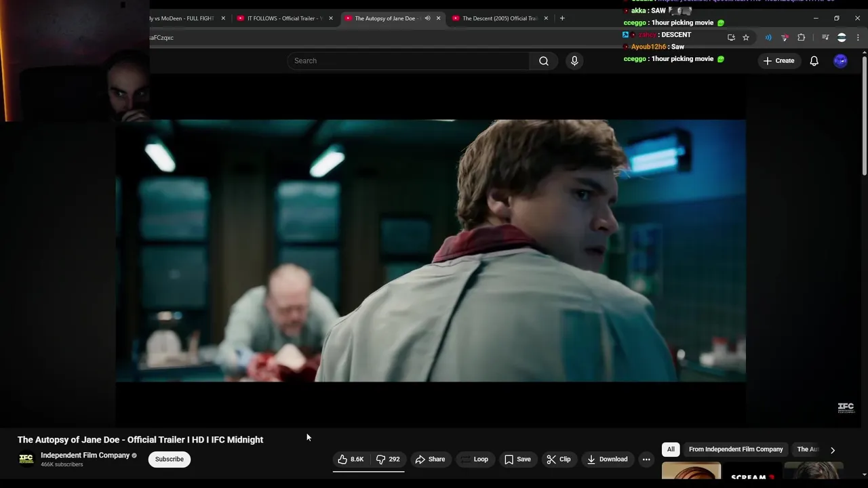Open the first recommended video thumbnail
The image size is (868, 488).
tap(691, 471)
